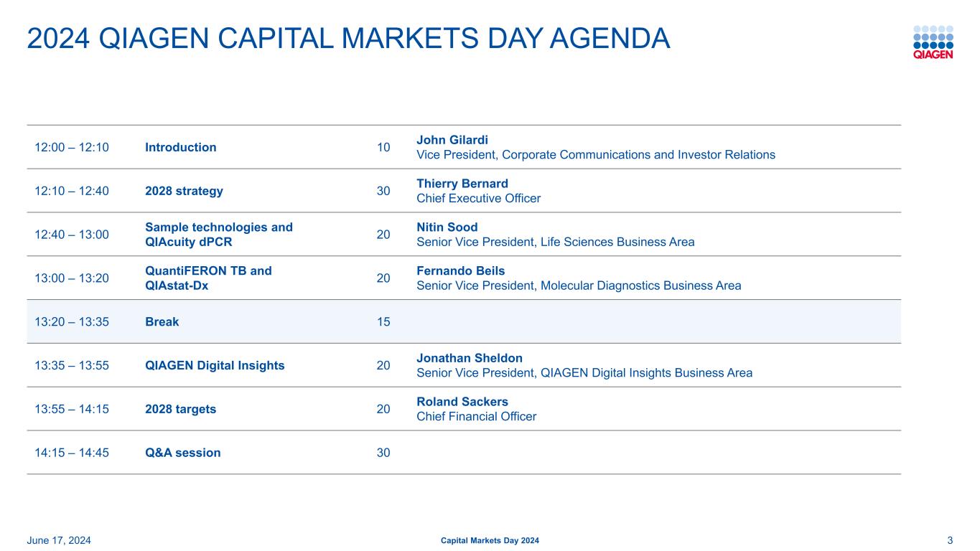Click speaker name John Gilardi
Image resolution: width=980 pixels, height=551 pixels.
[452, 140]
